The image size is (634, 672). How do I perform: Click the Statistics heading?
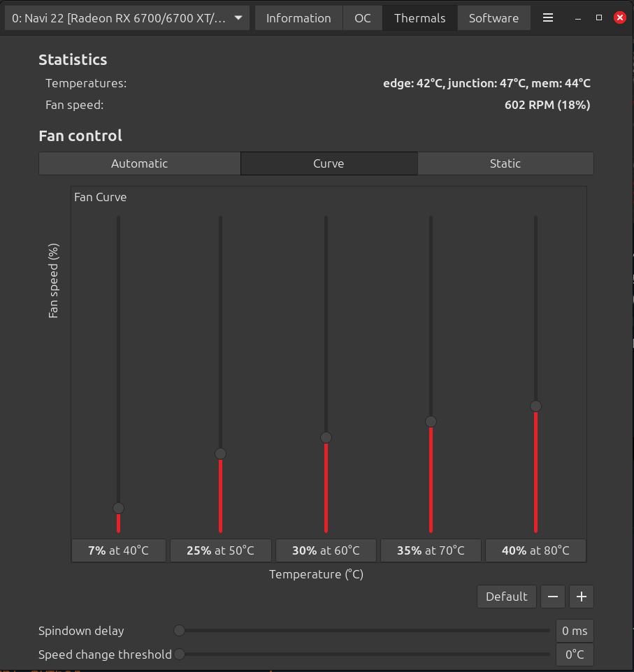click(x=73, y=59)
